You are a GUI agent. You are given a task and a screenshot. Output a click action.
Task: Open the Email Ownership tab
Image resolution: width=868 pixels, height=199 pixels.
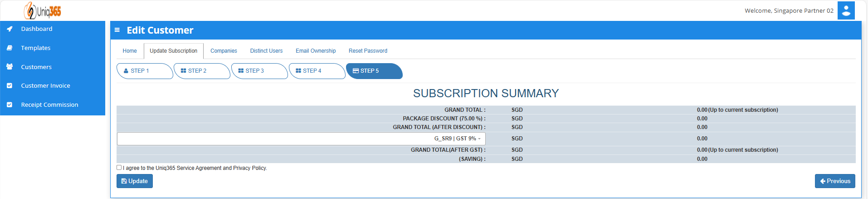click(x=316, y=51)
